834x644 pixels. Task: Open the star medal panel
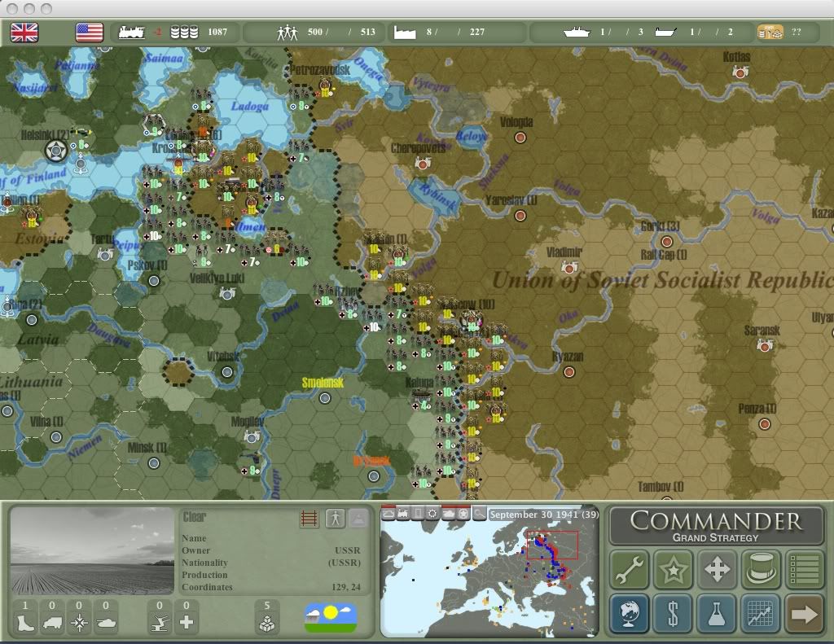coord(674,569)
